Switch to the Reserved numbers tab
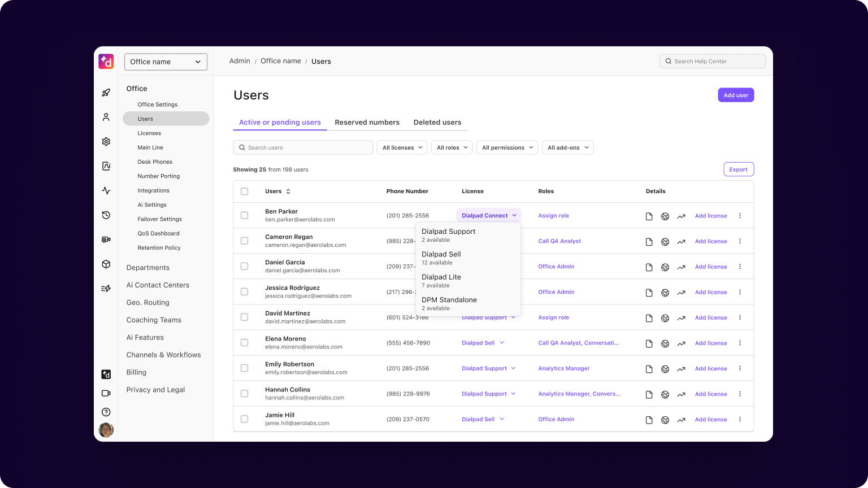The width and height of the screenshot is (868, 488). coord(367,122)
